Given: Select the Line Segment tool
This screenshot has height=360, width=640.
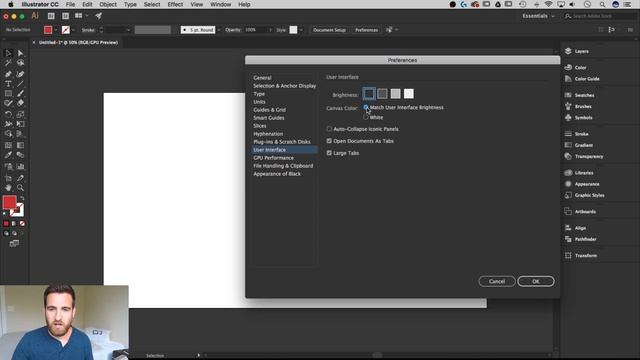Looking at the screenshot, I should (x=20, y=84).
